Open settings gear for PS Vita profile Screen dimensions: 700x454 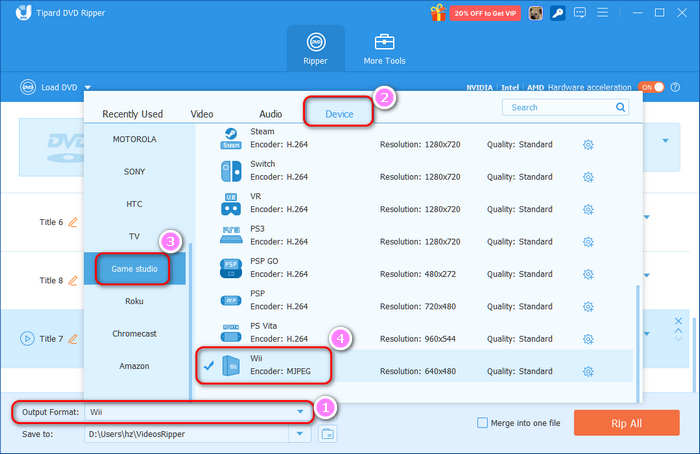point(588,339)
